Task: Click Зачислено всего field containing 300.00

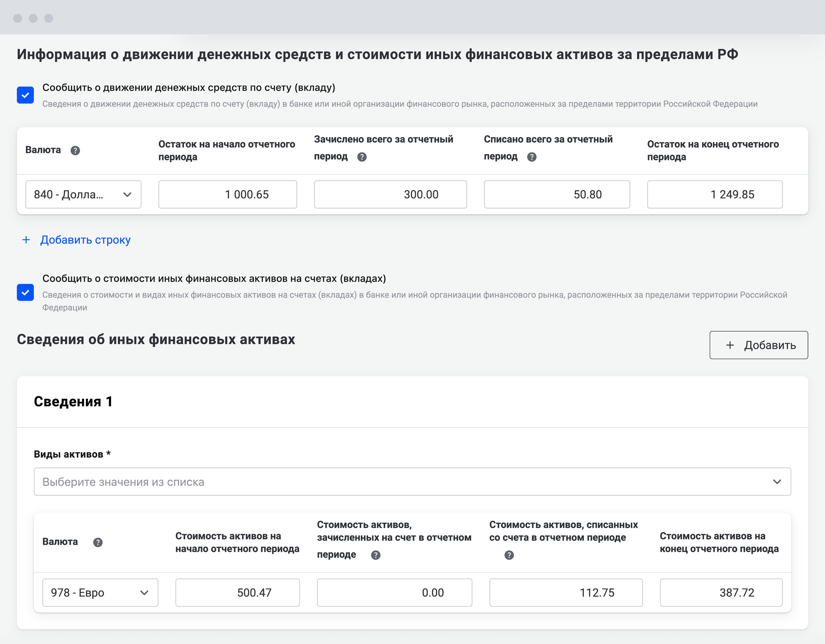Action: [390, 195]
